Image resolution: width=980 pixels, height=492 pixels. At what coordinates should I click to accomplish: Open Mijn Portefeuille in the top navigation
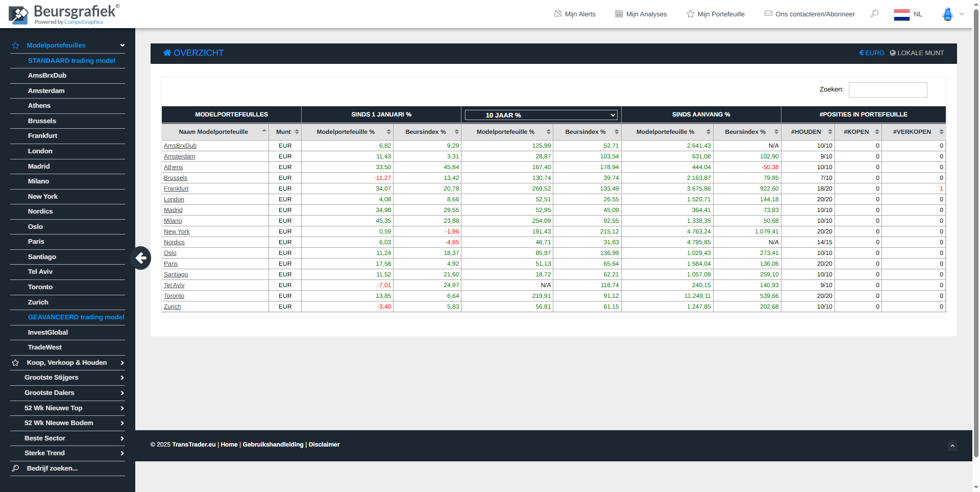pyautogui.click(x=716, y=14)
